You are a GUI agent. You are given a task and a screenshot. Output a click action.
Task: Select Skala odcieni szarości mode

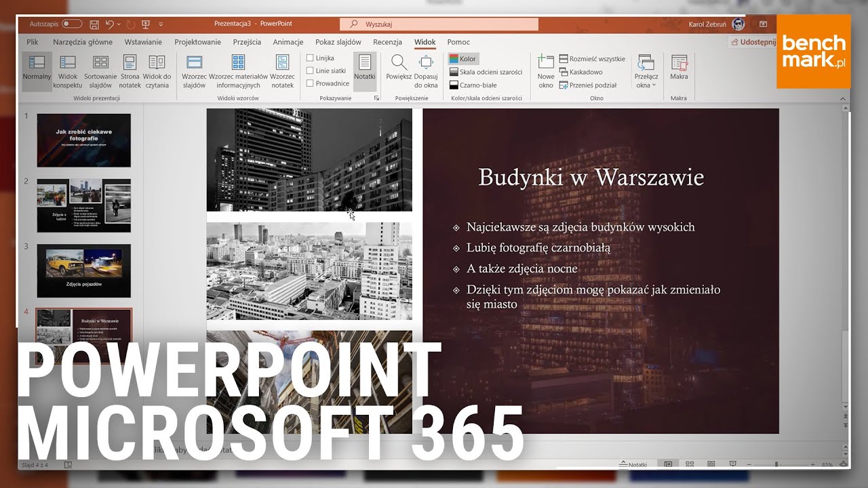click(x=486, y=72)
